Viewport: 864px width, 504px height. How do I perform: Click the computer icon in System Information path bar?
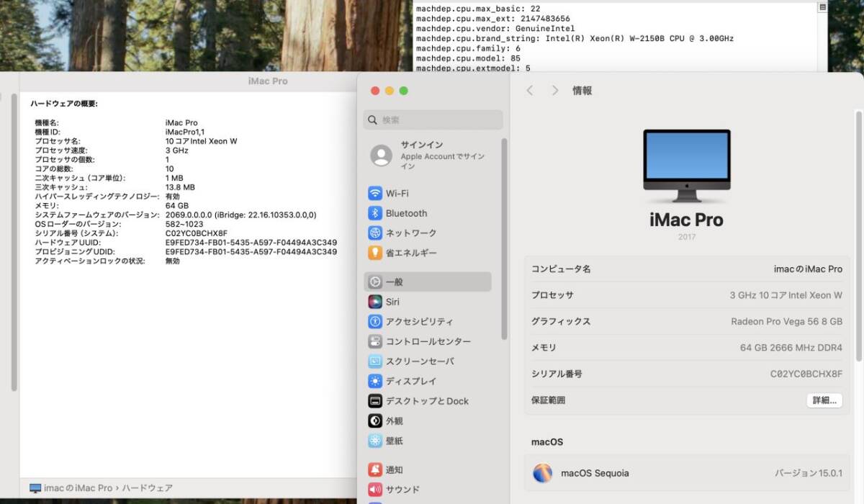35,488
